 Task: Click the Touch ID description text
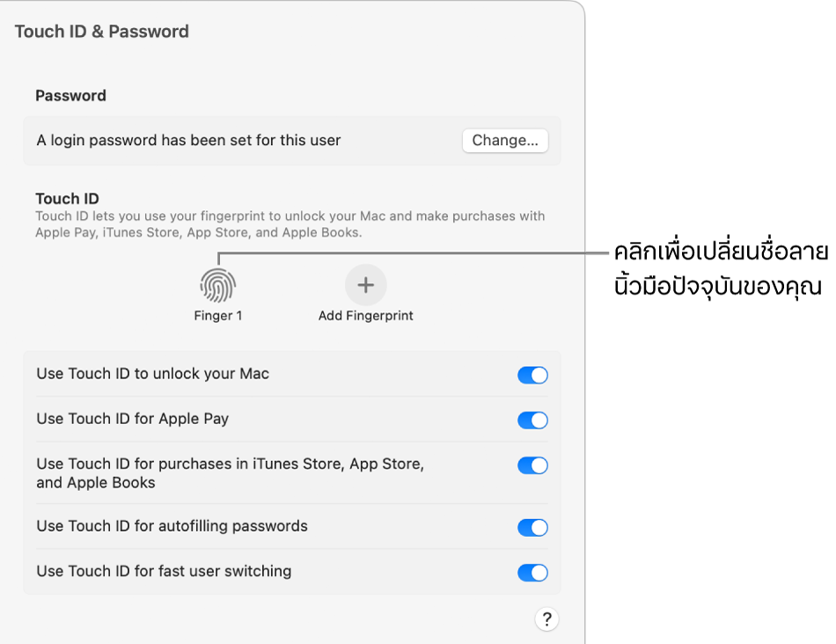point(290,223)
